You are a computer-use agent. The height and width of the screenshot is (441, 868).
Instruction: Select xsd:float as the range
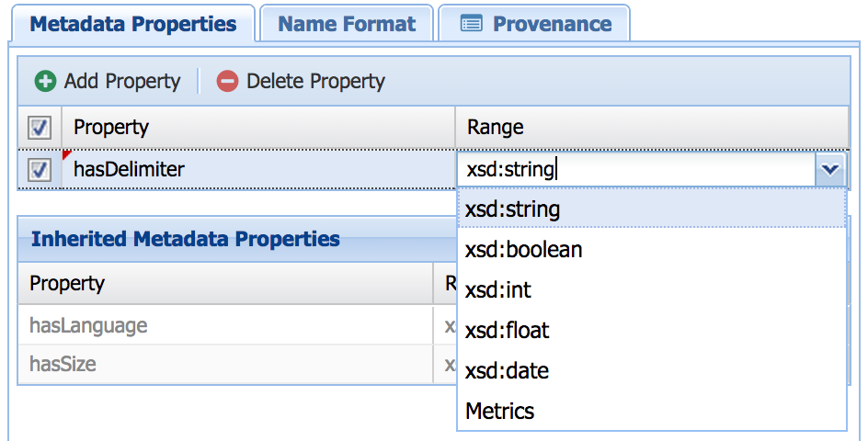coord(507,331)
